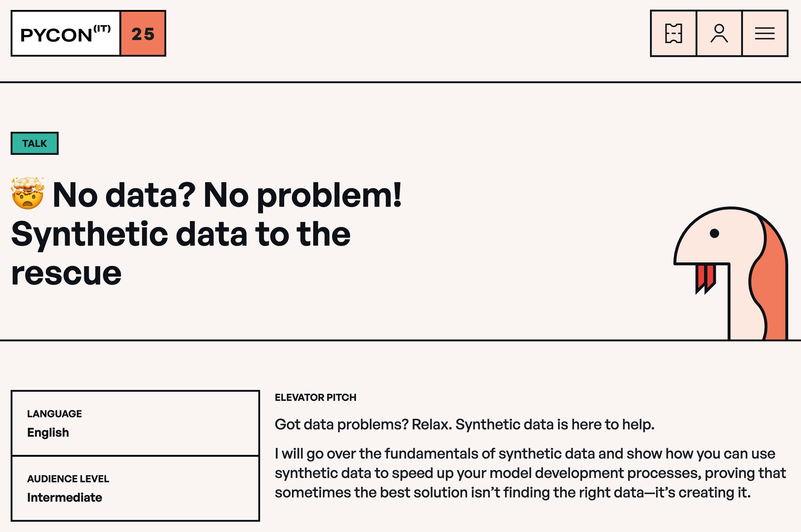Click the snake's eye
The width and height of the screenshot is (801, 532).
coord(714,233)
